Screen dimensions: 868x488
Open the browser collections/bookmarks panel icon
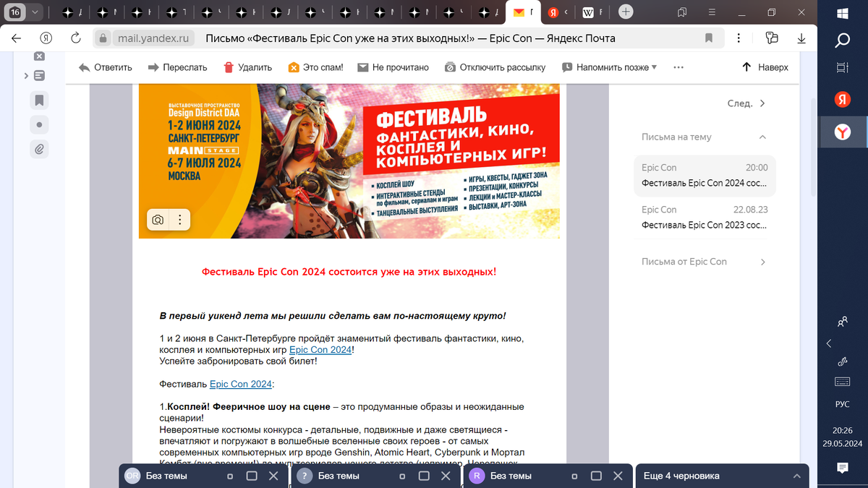tap(682, 12)
